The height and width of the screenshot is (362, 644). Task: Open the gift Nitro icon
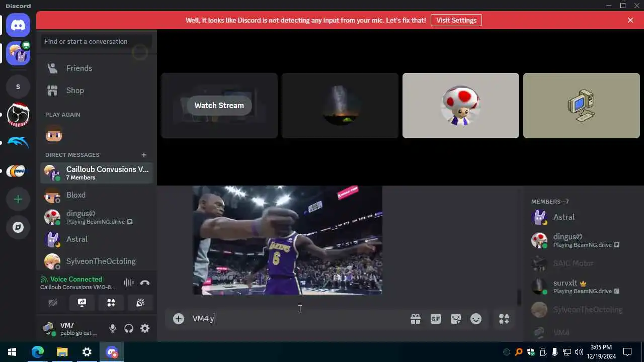pyautogui.click(x=416, y=319)
